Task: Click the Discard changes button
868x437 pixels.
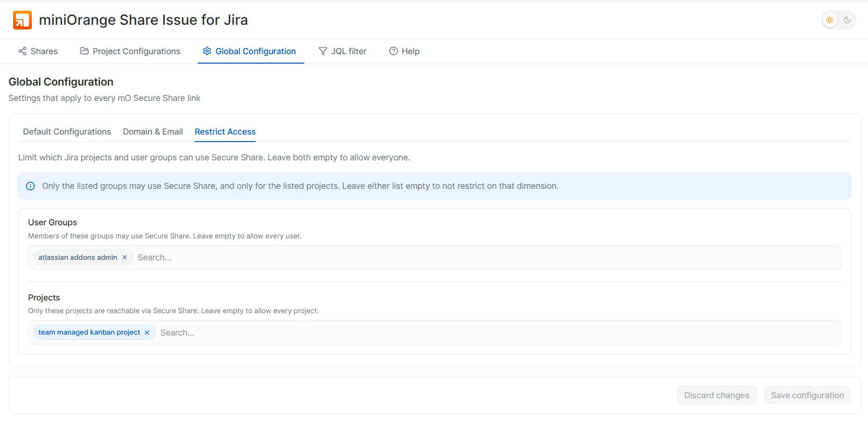Action: [717, 395]
